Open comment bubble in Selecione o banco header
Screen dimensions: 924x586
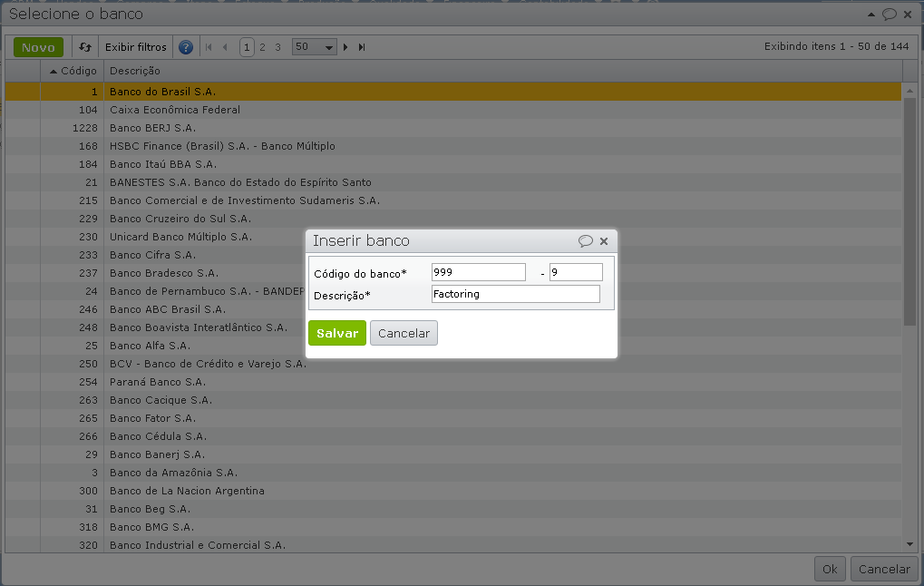[890, 15]
